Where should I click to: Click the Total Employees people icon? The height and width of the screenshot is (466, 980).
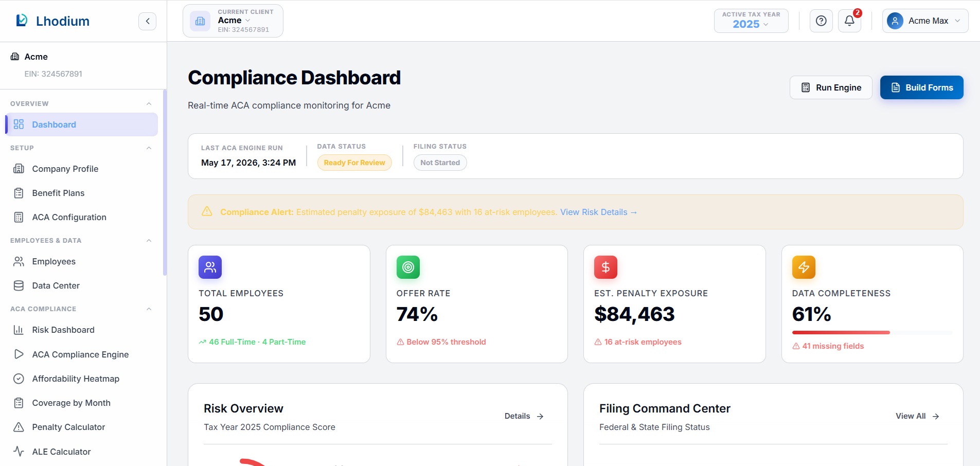coord(210,267)
